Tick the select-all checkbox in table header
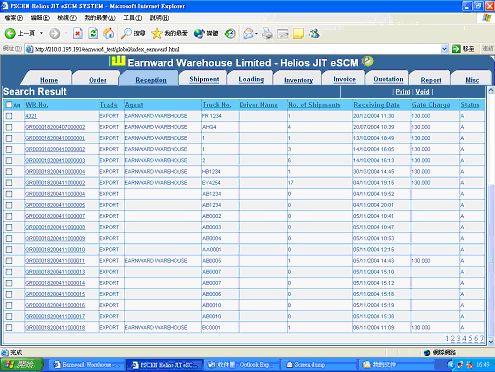Screen dimensions: 495x372 [x=9, y=105]
